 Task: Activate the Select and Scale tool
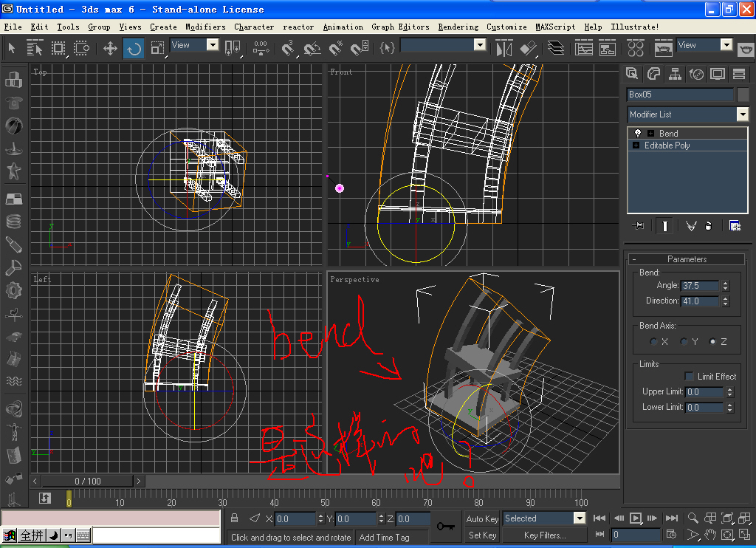click(x=157, y=48)
